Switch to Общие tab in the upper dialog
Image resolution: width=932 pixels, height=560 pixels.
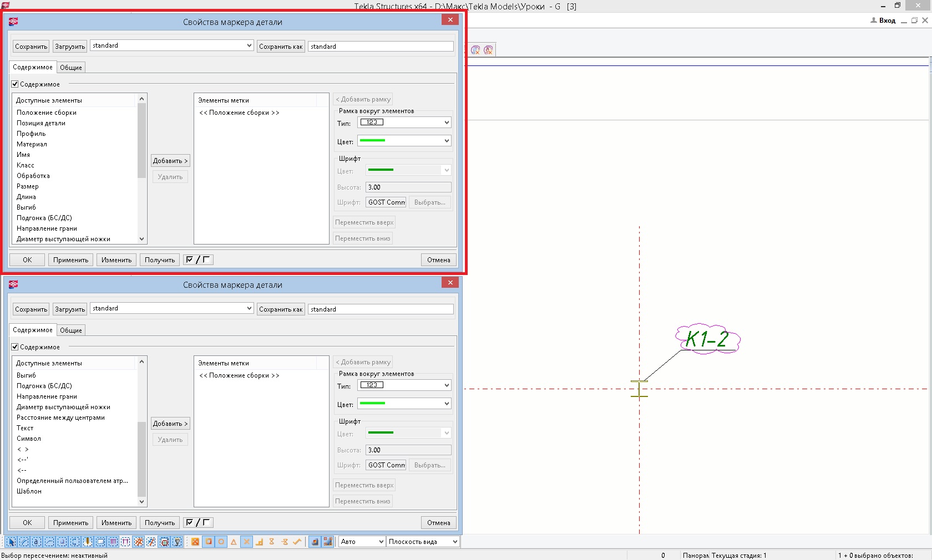[71, 68]
